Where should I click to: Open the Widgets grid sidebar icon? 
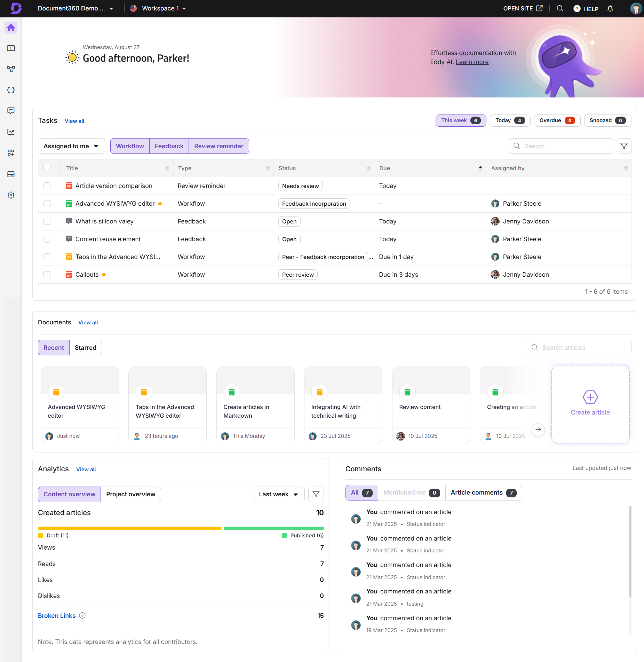click(11, 153)
